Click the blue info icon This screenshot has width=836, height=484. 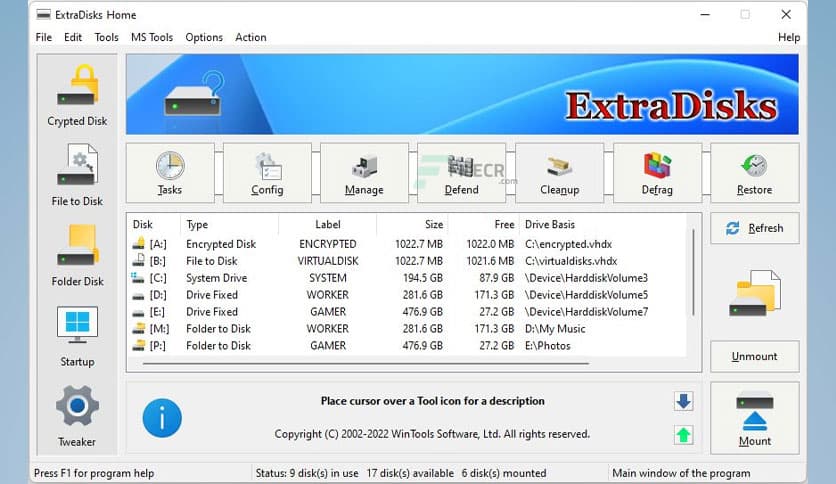tap(162, 418)
